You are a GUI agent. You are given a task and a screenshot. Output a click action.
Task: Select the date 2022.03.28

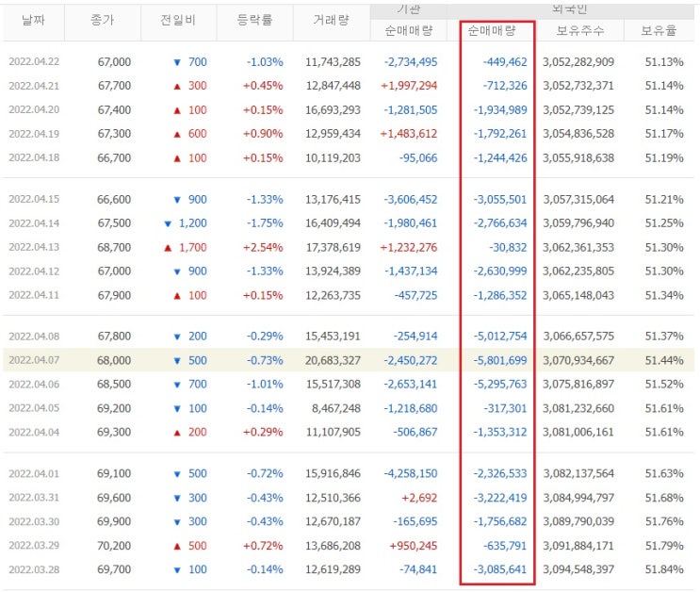pyautogui.click(x=34, y=569)
